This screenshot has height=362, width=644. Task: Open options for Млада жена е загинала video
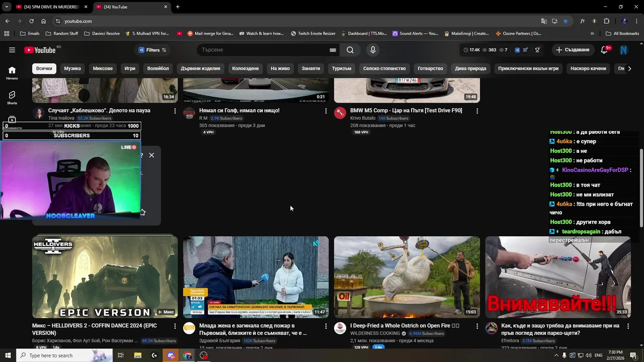326,326
